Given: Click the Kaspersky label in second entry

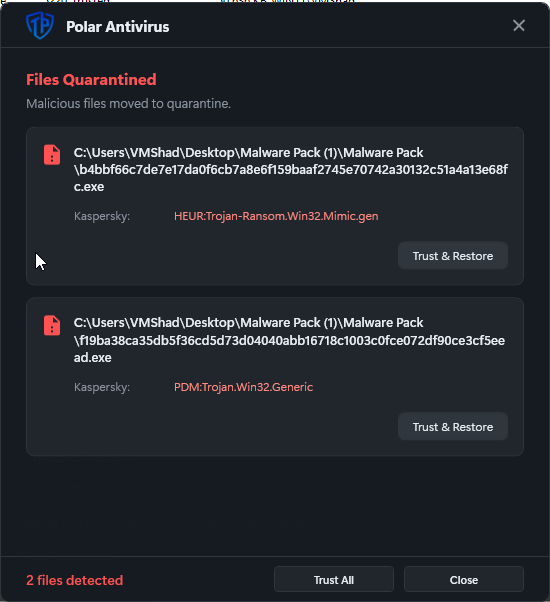Looking at the screenshot, I should 102,387.
